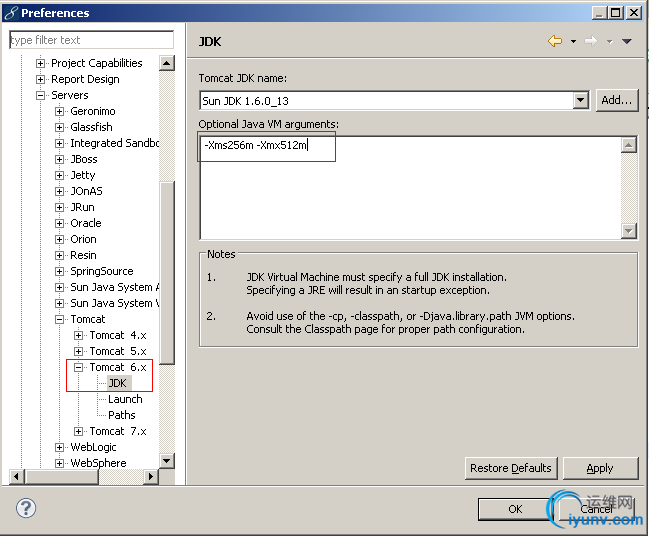The width and height of the screenshot is (649, 536).
Task: Expand the Glassfish server node
Action: tap(59, 127)
